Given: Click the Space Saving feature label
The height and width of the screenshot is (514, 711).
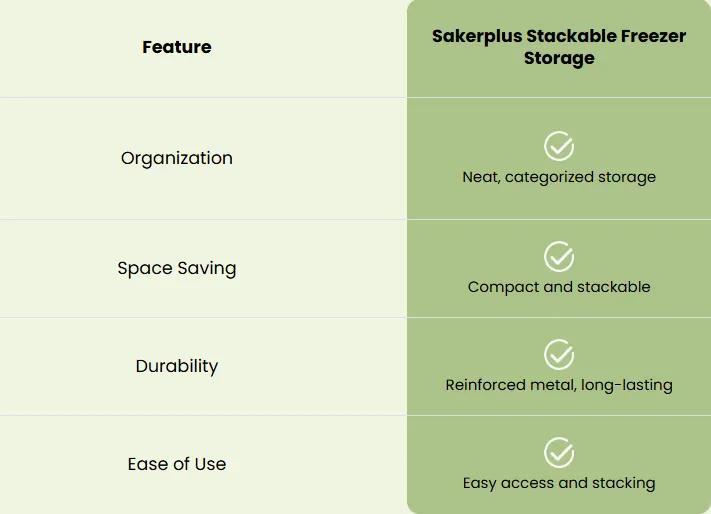Looking at the screenshot, I should [x=177, y=268].
